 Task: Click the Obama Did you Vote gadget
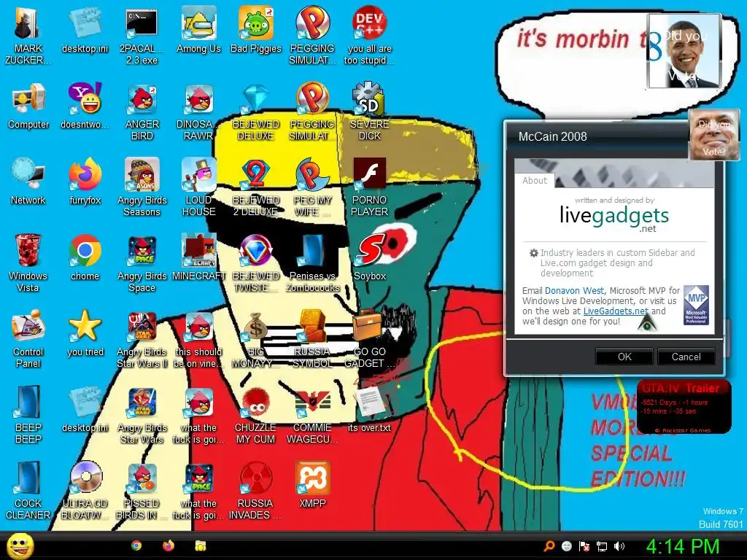tap(685, 51)
